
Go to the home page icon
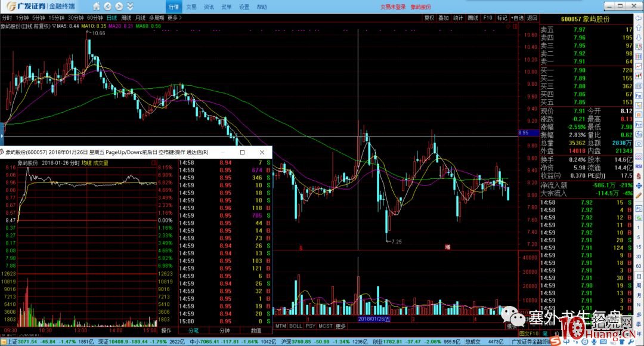tap(97, 6)
